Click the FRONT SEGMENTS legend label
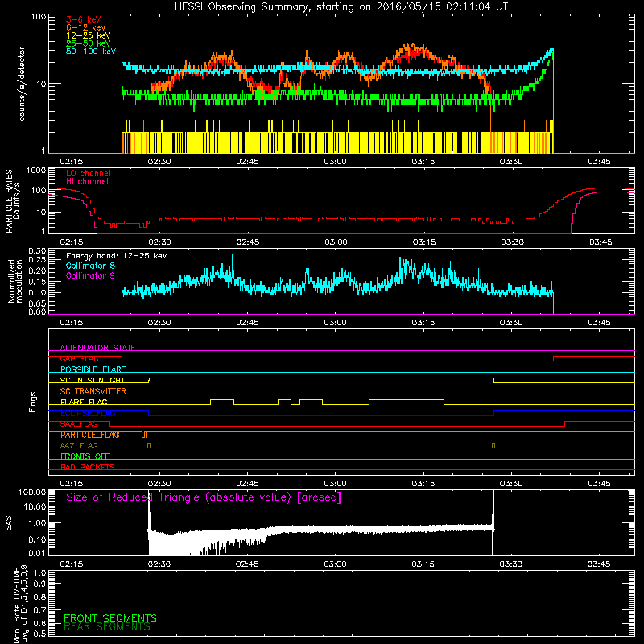 click(x=110, y=618)
